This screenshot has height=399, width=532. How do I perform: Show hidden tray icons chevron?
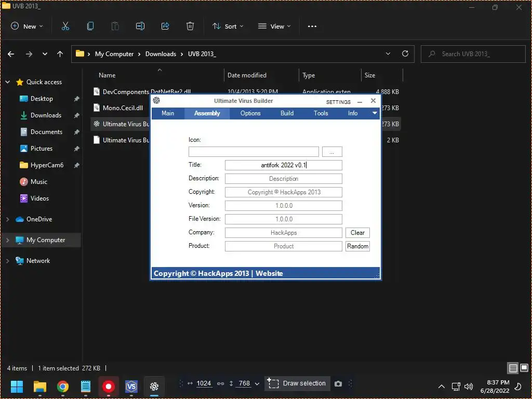[442, 387]
